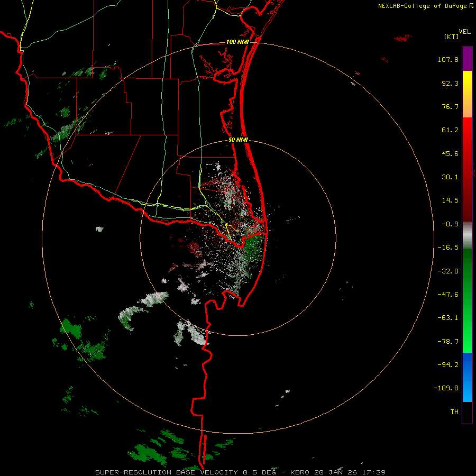
Task: Click the [KT] units label
Action: 451,36
